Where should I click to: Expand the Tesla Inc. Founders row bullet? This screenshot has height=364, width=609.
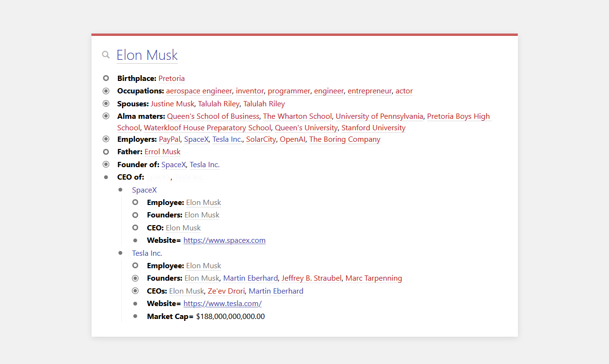tap(135, 278)
